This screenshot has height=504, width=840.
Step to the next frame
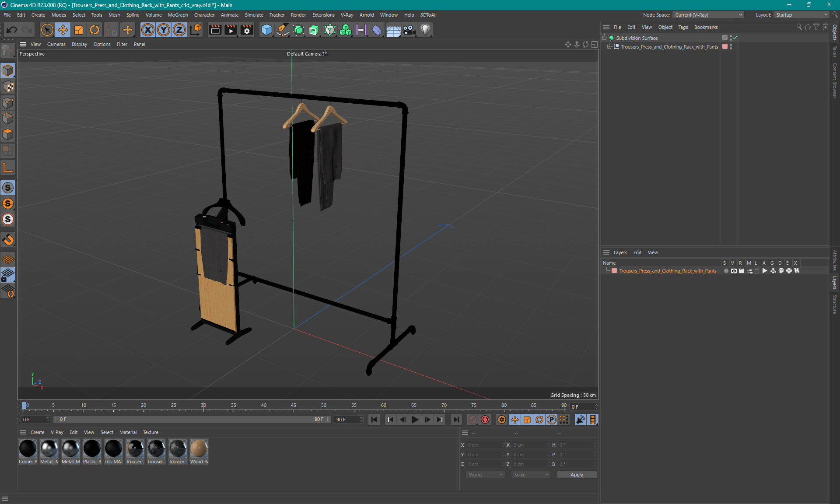pos(427,420)
